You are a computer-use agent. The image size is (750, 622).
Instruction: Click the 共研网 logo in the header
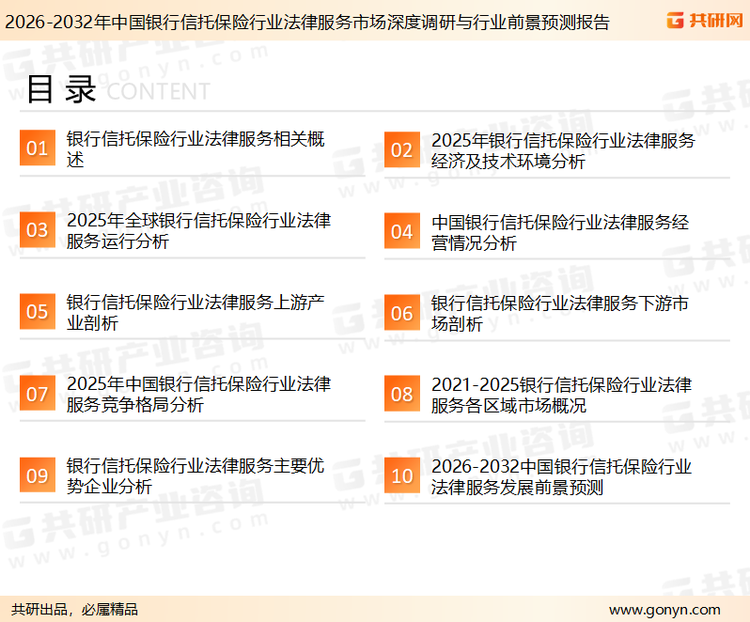705,20
